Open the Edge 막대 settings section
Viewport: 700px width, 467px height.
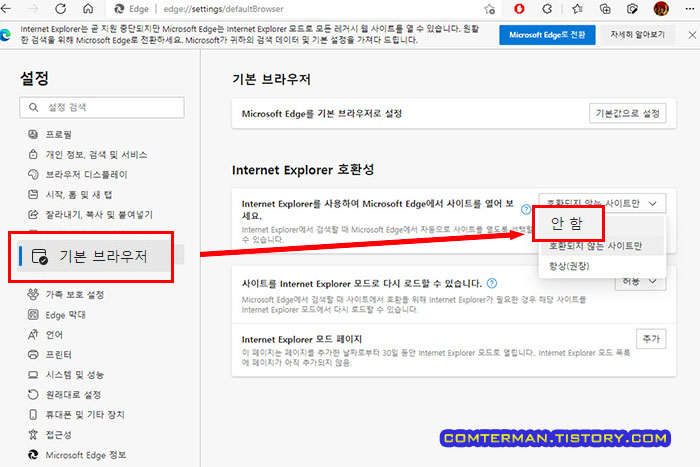57,315
